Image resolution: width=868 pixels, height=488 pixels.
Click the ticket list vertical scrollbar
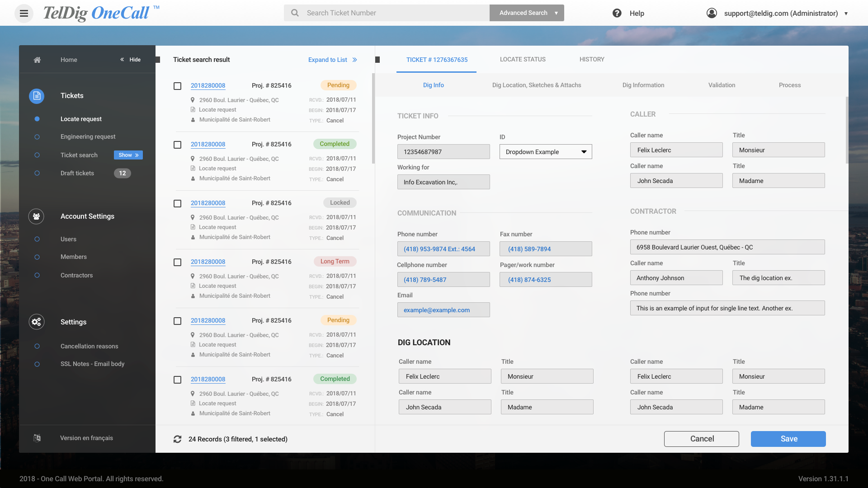pos(373,118)
